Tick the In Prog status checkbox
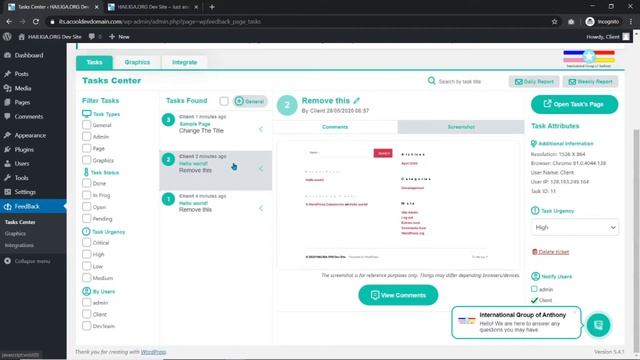The height and width of the screenshot is (360, 640). pos(87,195)
